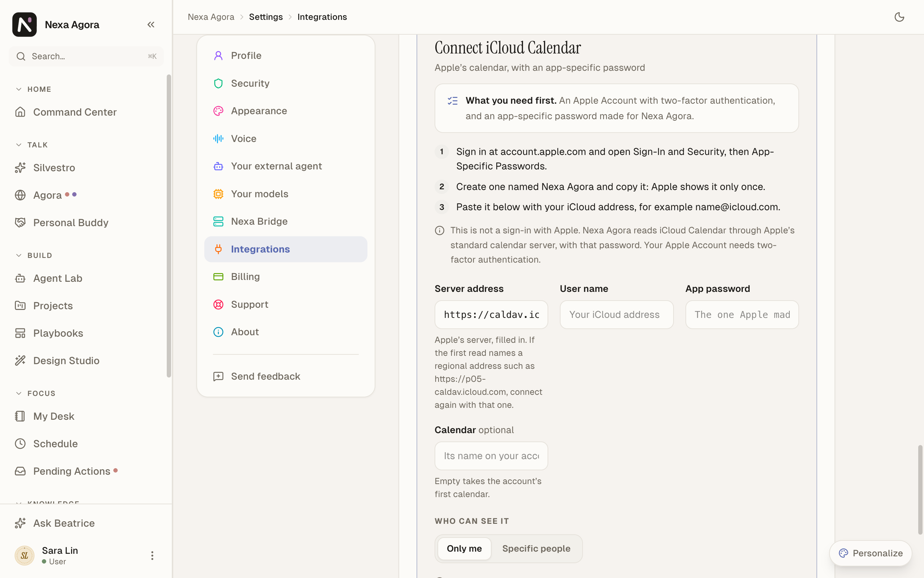Click the Search field in the sidebar
This screenshot has height=578, width=924.
(x=86, y=56)
